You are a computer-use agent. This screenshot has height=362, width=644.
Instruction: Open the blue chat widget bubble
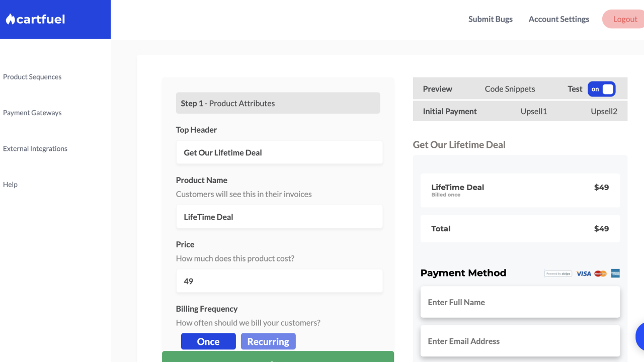tap(640, 336)
